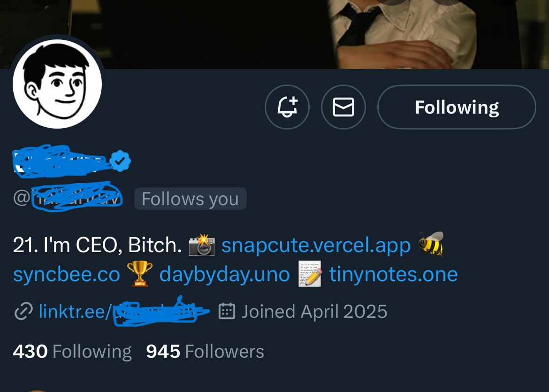Click the blue verified checkmark badge
This screenshot has height=392, width=549.
(x=121, y=161)
